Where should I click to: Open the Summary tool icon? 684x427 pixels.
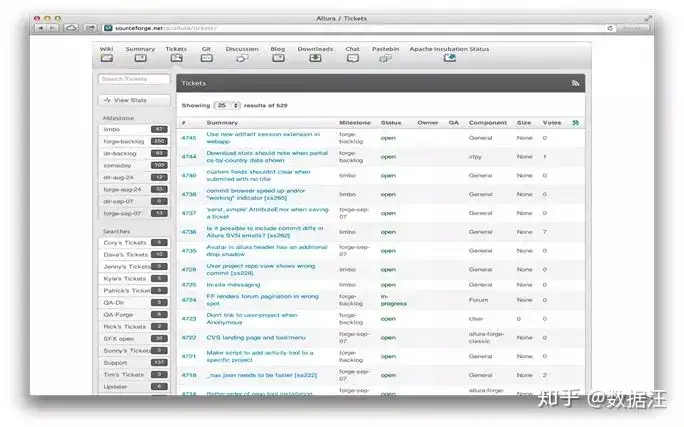pos(140,58)
